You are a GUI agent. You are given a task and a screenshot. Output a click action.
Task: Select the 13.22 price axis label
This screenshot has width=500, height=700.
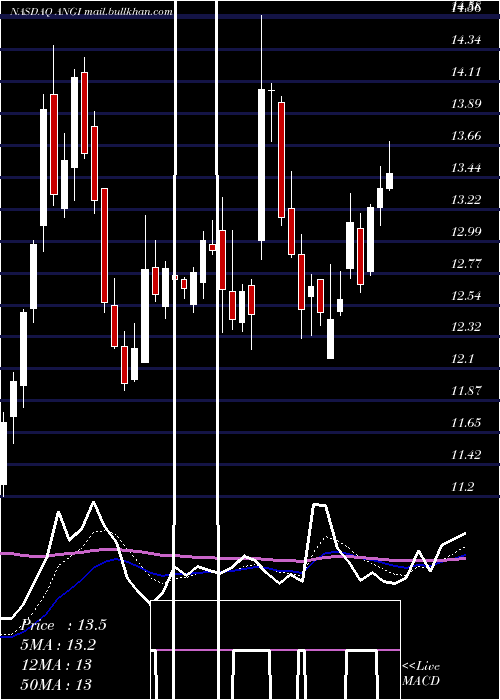(466, 200)
